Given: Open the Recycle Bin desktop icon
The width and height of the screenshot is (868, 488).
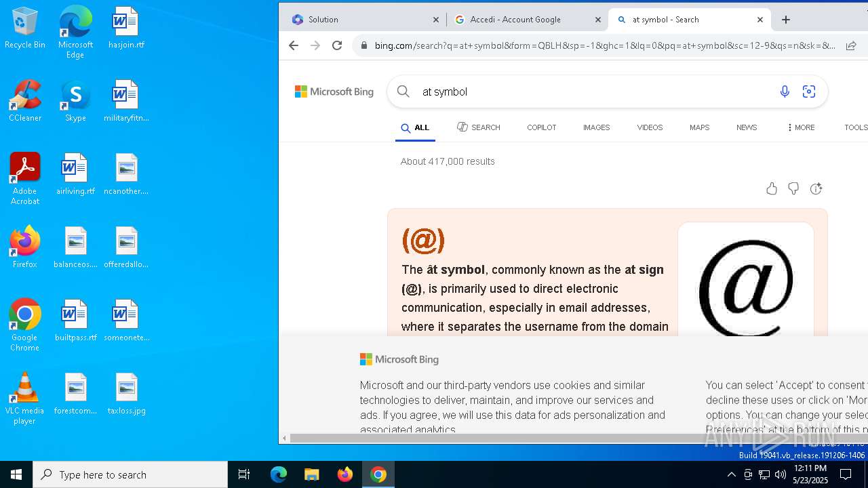Looking at the screenshot, I should tap(25, 28).
